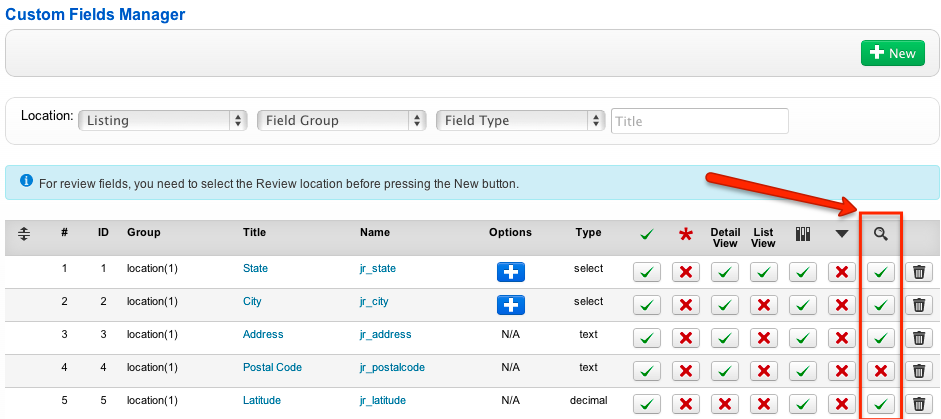Sort by the Group column header
This screenshot has width=941, height=419.
(143, 233)
